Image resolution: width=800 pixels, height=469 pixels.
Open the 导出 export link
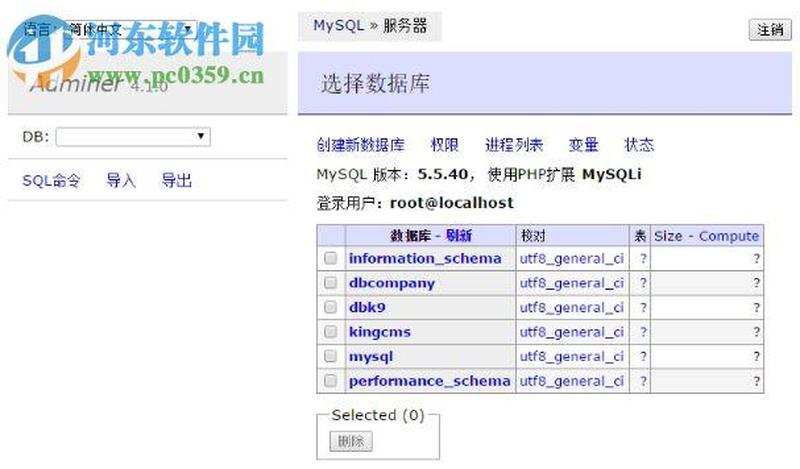(x=177, y=181)
